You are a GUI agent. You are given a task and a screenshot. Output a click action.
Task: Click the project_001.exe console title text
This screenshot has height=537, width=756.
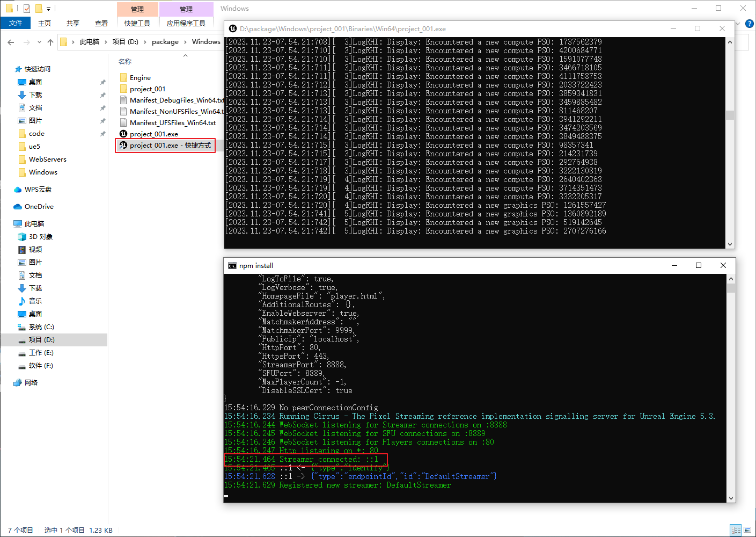tap(342, 29)
